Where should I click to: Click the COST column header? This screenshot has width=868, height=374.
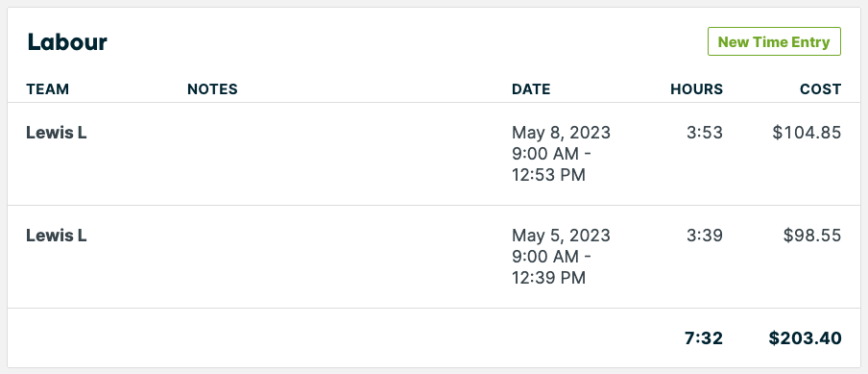click(820, 89)
